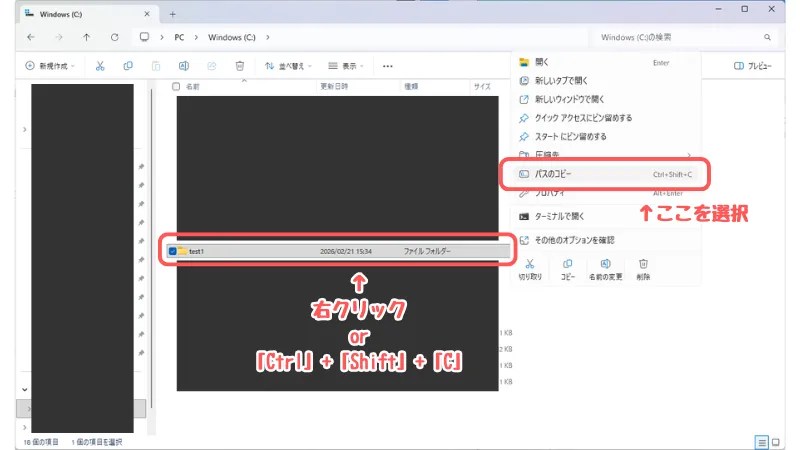This screenshot has width=800, height=450.
Task: Select プロパティ in the context menu
Action: (x=606, y=193)
